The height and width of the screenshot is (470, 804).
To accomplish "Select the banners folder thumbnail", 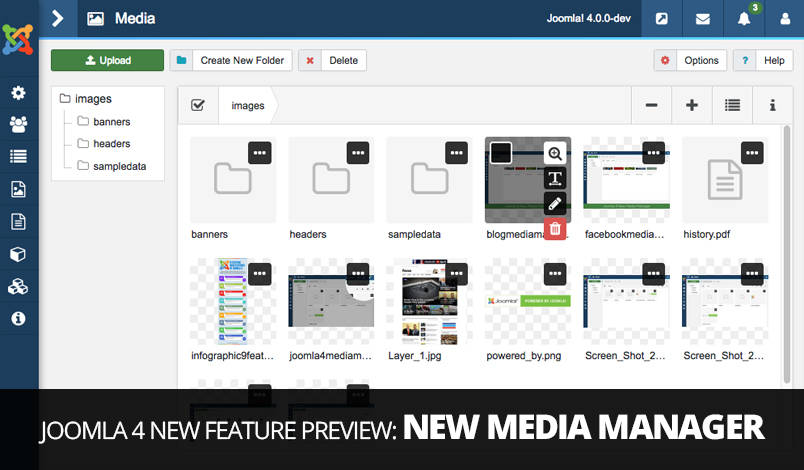I will 233,179.
